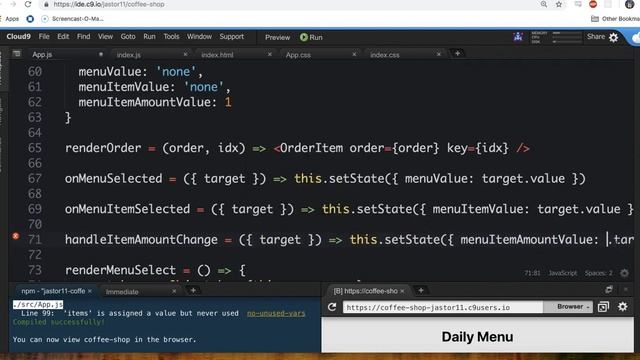This screenshot has width=640, height=360.
Task: Switch to coffee-shop preview tab
Action: (x=365, y=291)
